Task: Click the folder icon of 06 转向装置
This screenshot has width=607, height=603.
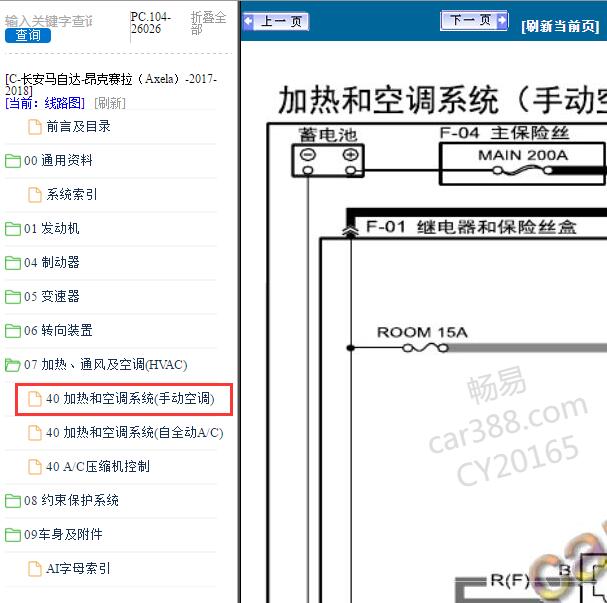Action: pos(13,331)
